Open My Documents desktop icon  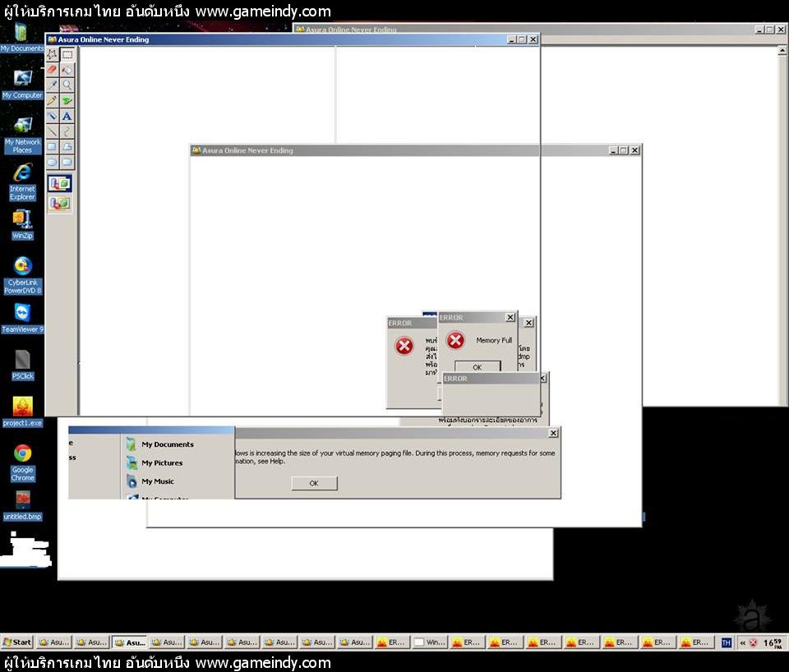pyautogui.click(x=21, y=38)
